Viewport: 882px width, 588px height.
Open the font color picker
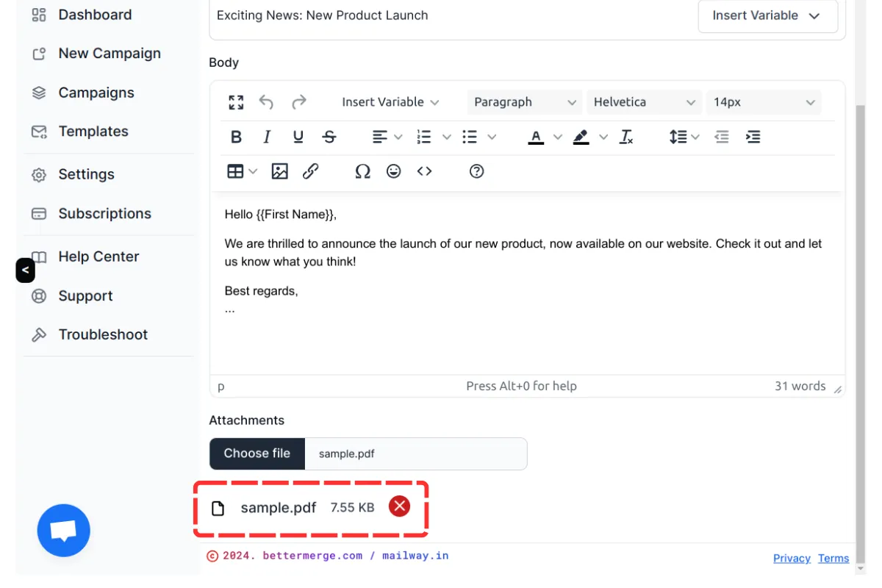point(537,137)
